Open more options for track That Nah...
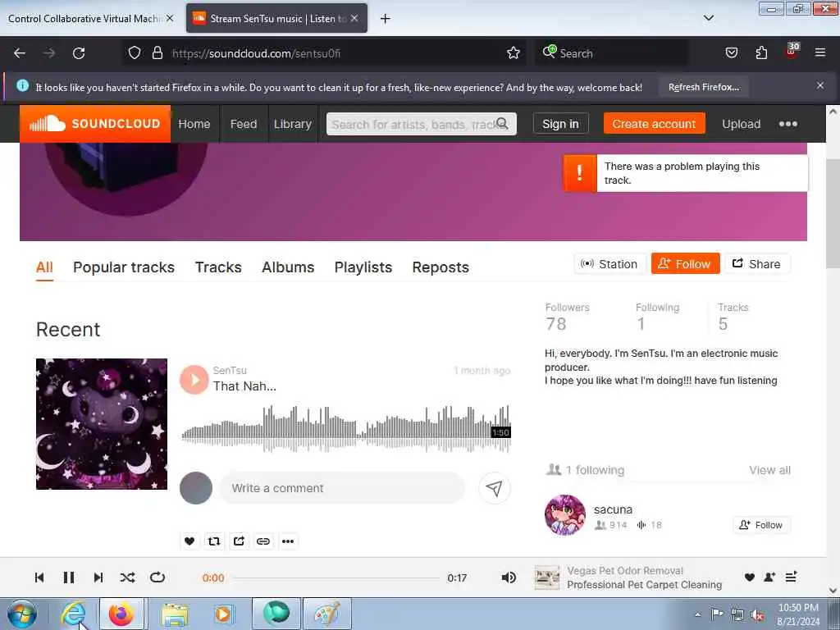This screenshot has width=840, height=630. click(288, 541)
